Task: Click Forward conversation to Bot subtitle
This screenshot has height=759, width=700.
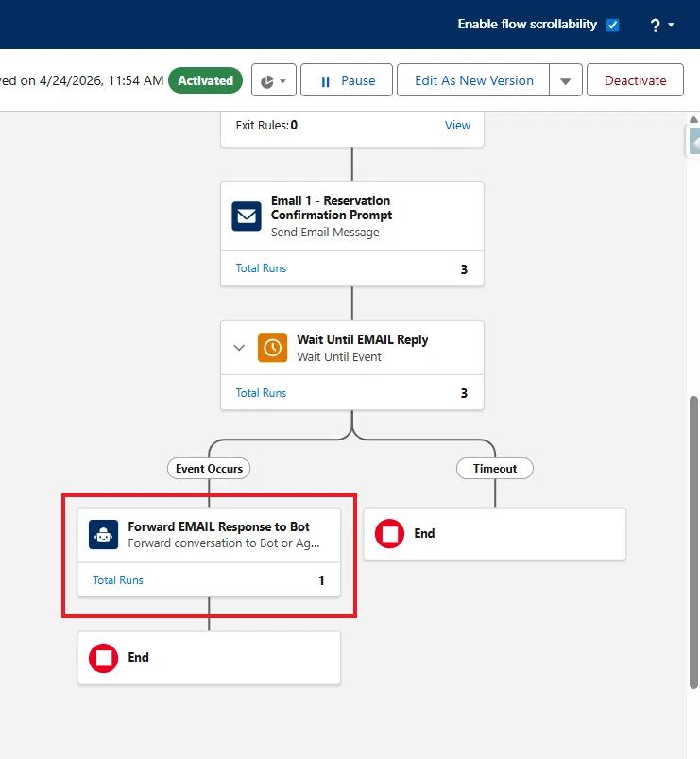Action: click(x=224, y=543)
